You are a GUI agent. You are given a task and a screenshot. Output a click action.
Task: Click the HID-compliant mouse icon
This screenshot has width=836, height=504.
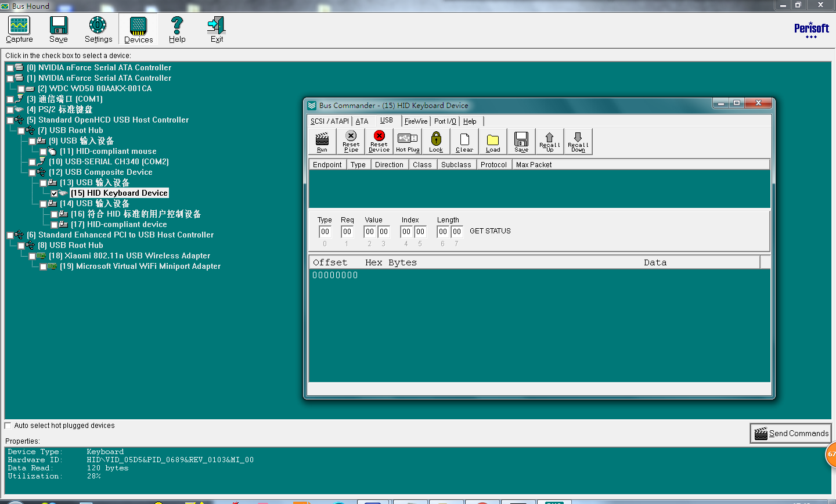(x=52, y=152)
